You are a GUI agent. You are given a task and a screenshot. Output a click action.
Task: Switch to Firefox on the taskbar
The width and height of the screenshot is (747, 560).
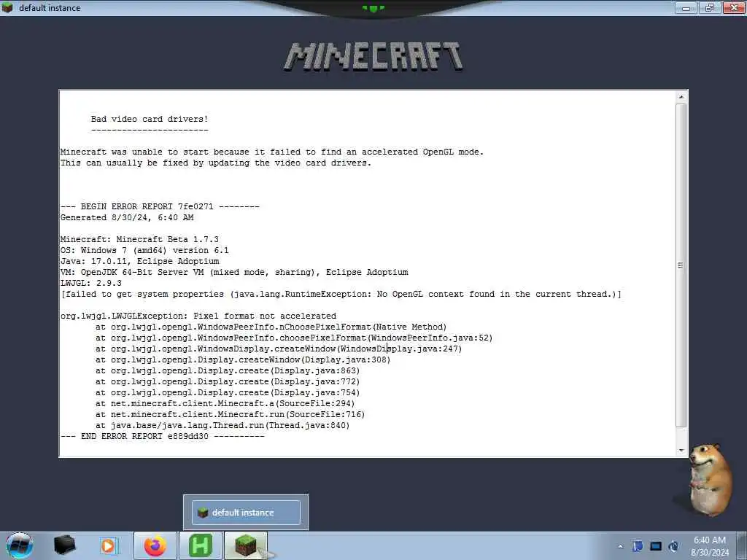point(155,545)
